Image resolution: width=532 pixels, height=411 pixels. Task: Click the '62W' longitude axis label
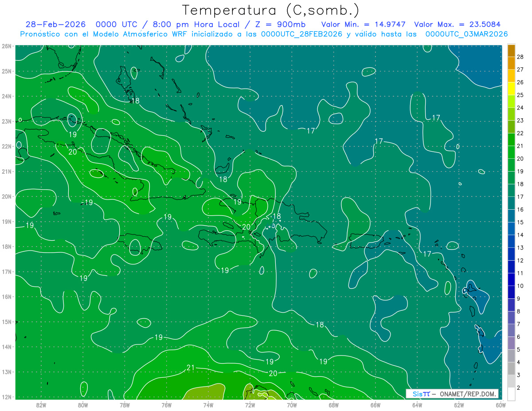pos(459,405)
